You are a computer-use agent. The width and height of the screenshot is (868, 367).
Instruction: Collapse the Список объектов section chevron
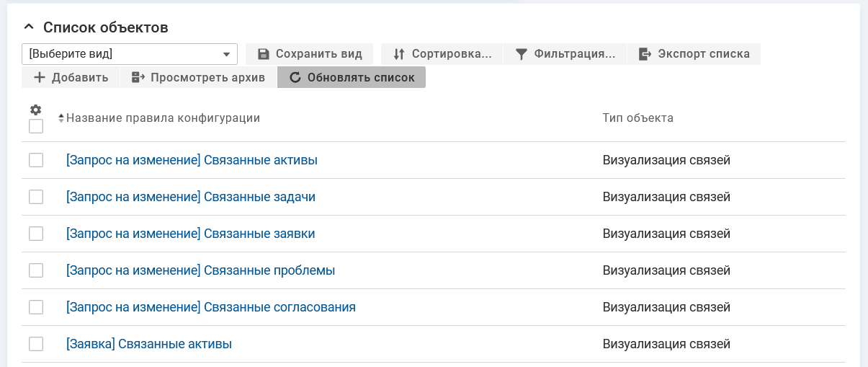click(28, 27)
